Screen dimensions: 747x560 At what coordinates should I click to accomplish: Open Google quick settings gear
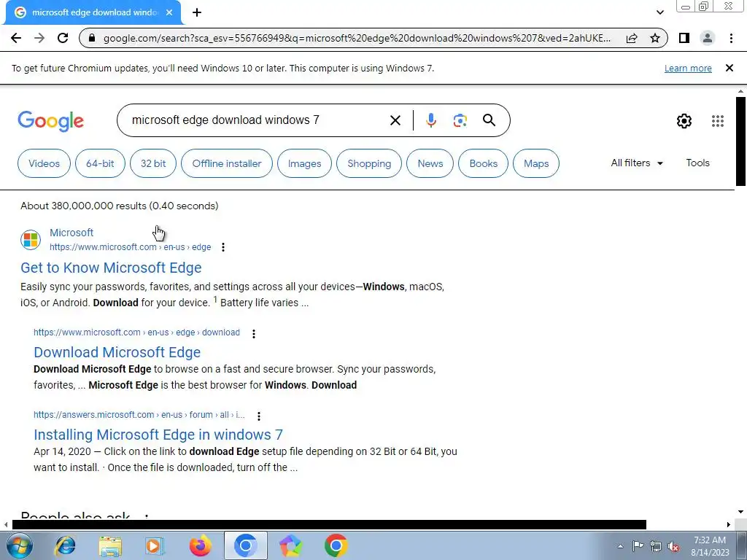coord(684,121)
